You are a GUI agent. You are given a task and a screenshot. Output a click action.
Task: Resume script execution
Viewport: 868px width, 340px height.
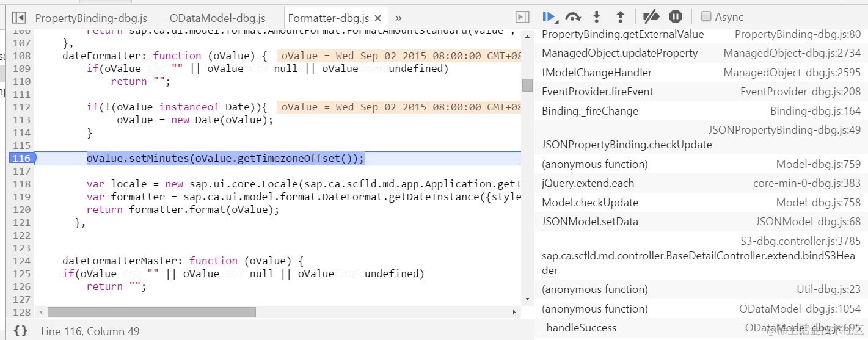click(x=549, y=16)
